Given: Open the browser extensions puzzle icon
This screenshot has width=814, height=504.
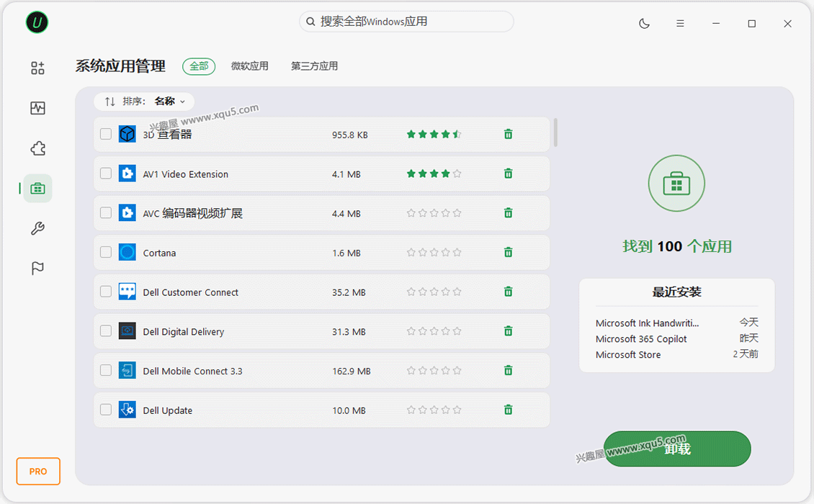Looking at the screenshot, I should point(37,148).
